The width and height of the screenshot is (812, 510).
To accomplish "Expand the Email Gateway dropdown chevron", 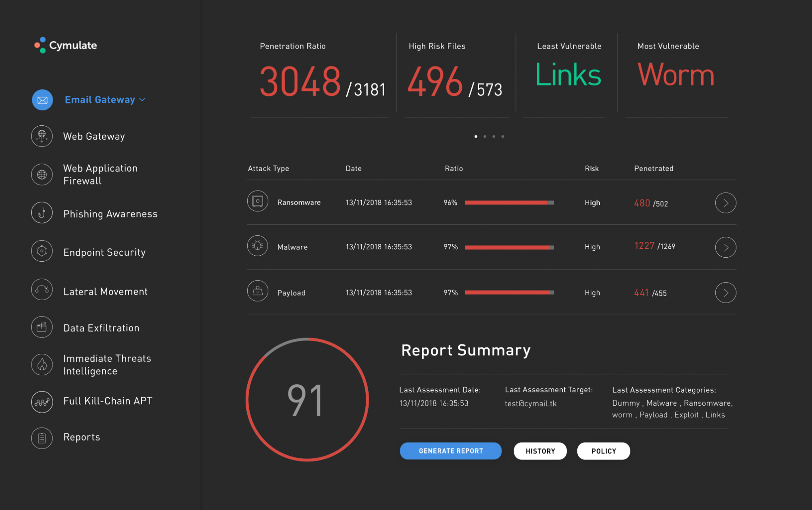I will tap(143, 100).
